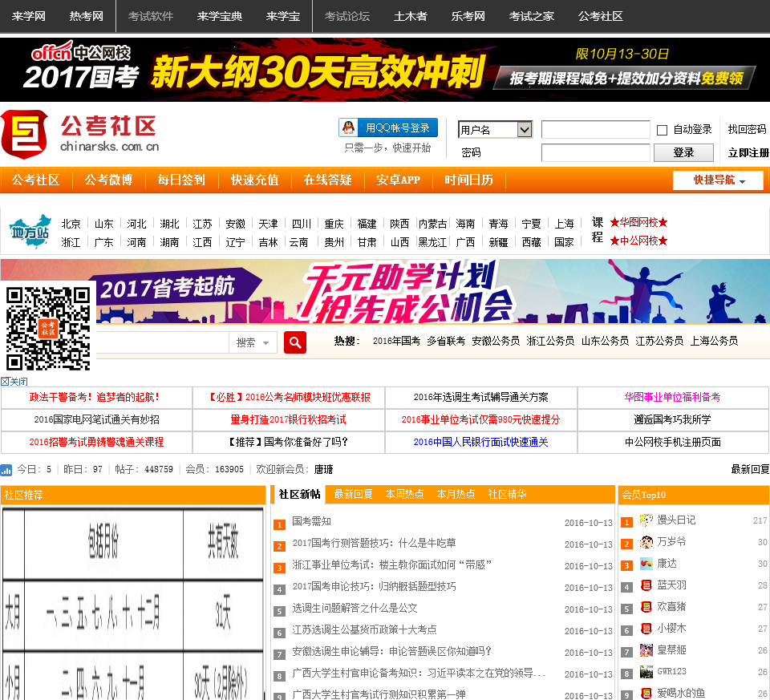This screenshot has width=770, height=700.
Task: Click the QQ penguin login icon
Action: [348, 127]
